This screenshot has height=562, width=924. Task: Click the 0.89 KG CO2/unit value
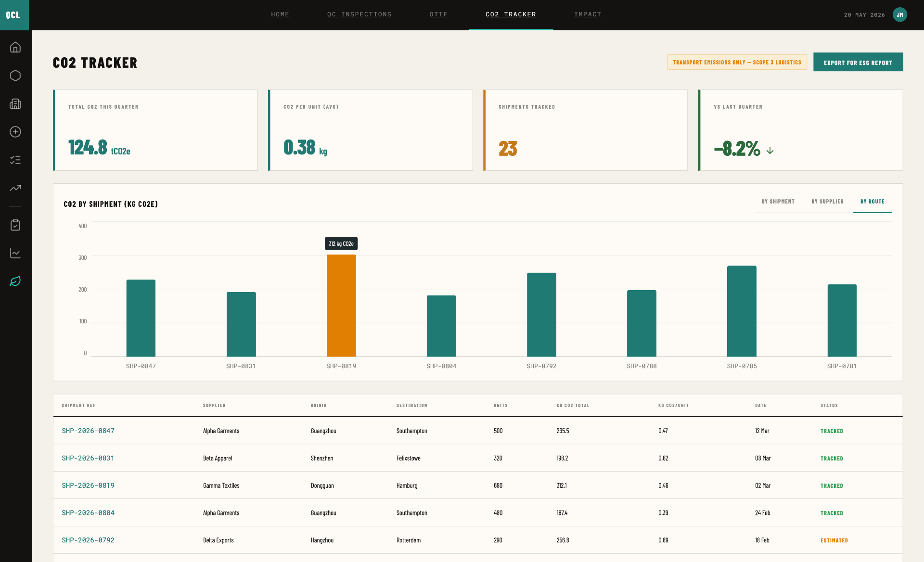point(663,540)
